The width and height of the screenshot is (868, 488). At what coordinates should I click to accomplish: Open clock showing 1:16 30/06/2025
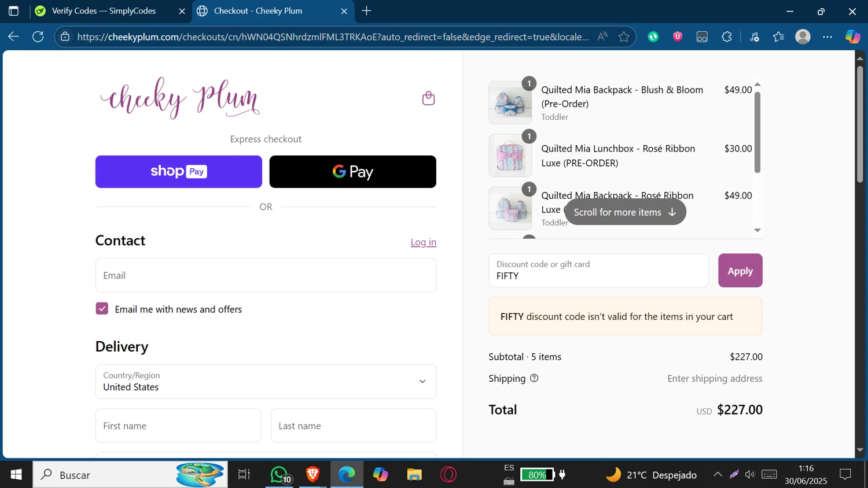[x=806, y=475]
